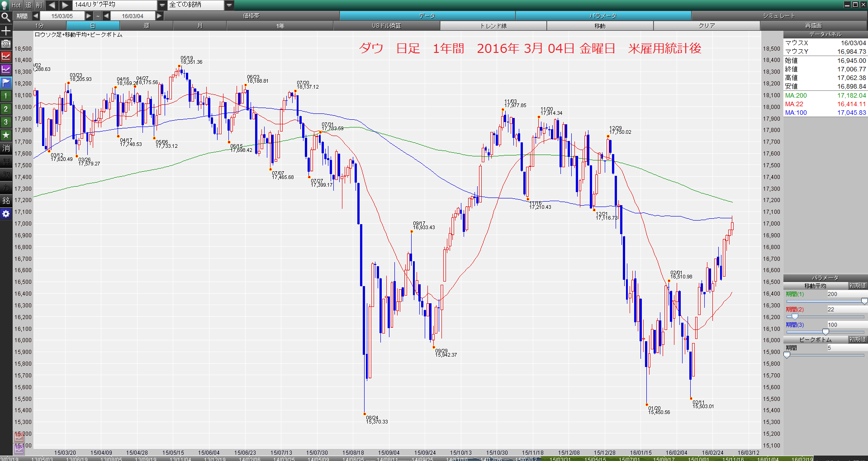Step the start date 15/03/05 backward
868x461 pixels.
35,16
